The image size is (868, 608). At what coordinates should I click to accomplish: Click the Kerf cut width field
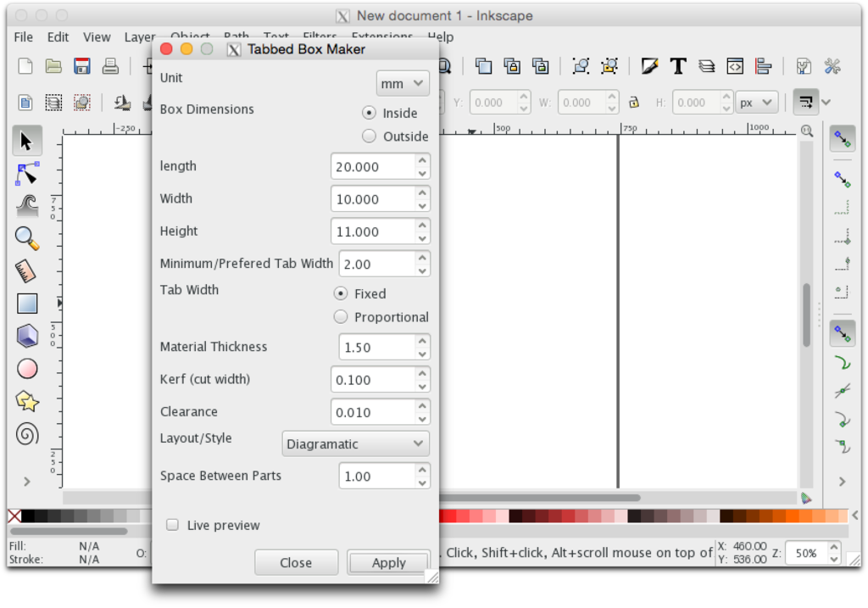(373, 380)
